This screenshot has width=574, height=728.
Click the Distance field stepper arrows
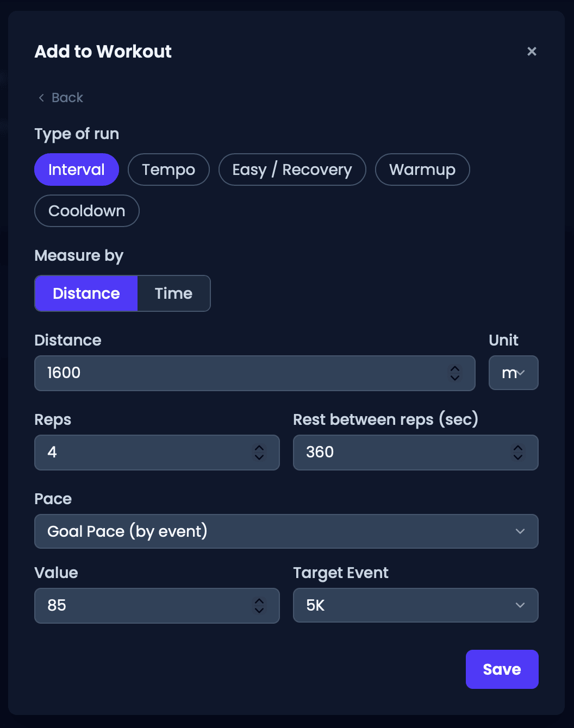click(x=455, y=373)
